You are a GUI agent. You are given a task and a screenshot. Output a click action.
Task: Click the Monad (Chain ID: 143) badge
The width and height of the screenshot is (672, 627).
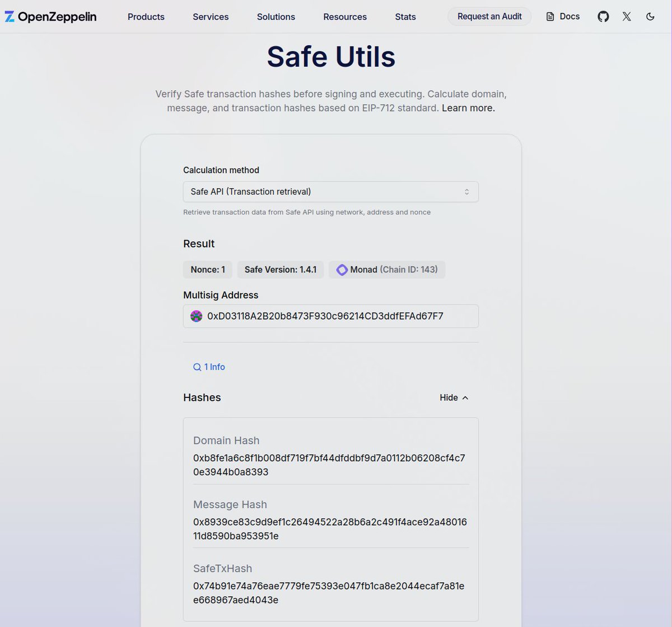coord(387,270)
